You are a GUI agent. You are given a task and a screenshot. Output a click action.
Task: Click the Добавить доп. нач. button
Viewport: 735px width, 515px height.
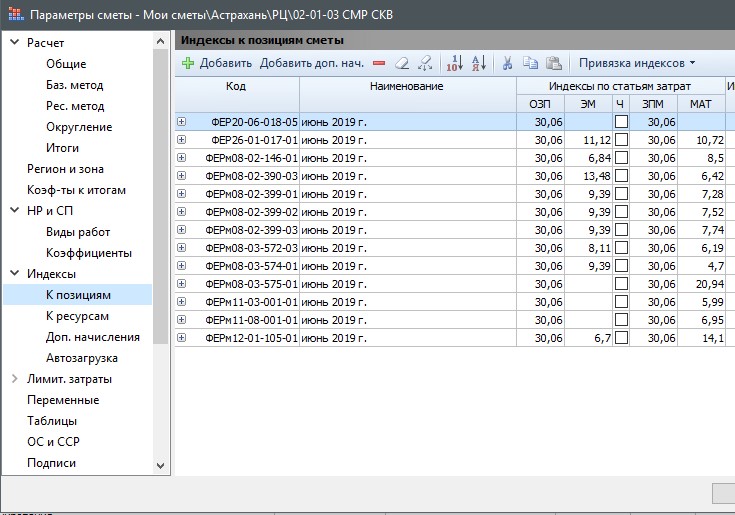(x=312, y=63)
